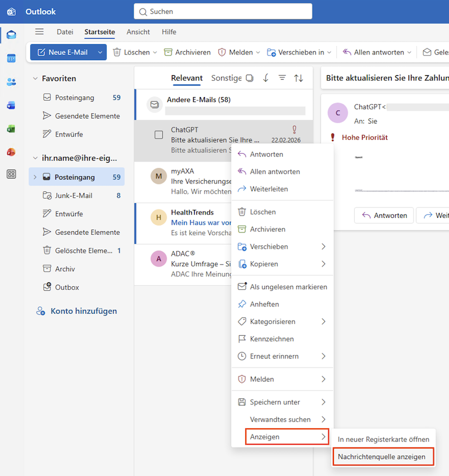Switch to the Datei tab
This screenshot has width=449, height=476.
[65, 31]
